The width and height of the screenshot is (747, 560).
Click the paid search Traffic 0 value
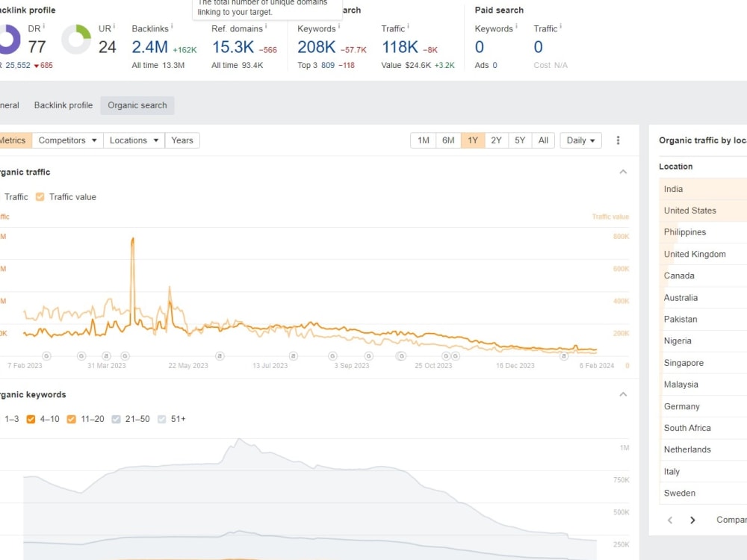(x=538, y=47)
